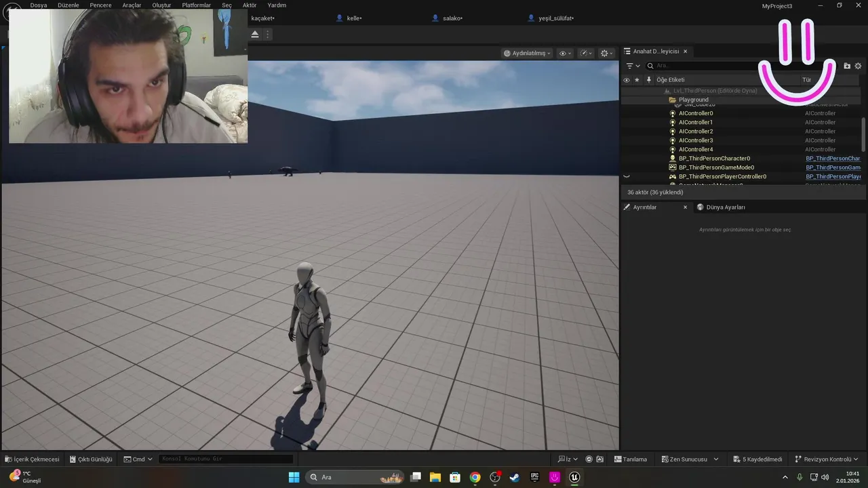The width and height of the screenshot is (868, 488).
Task: Open Steam from taskbar
Action: pos(515,477)
